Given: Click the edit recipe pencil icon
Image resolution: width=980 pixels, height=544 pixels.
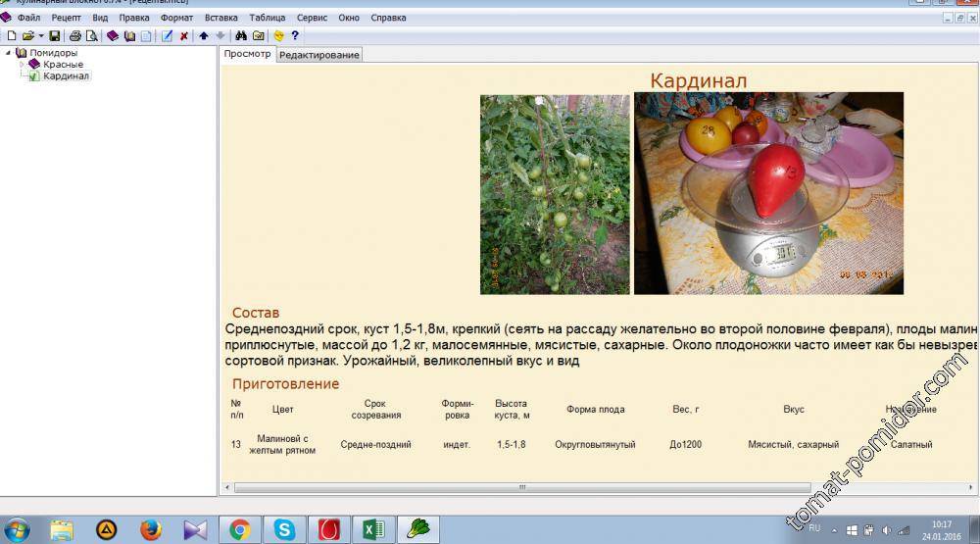Looking at the screenshot, I should pos(167,36).
